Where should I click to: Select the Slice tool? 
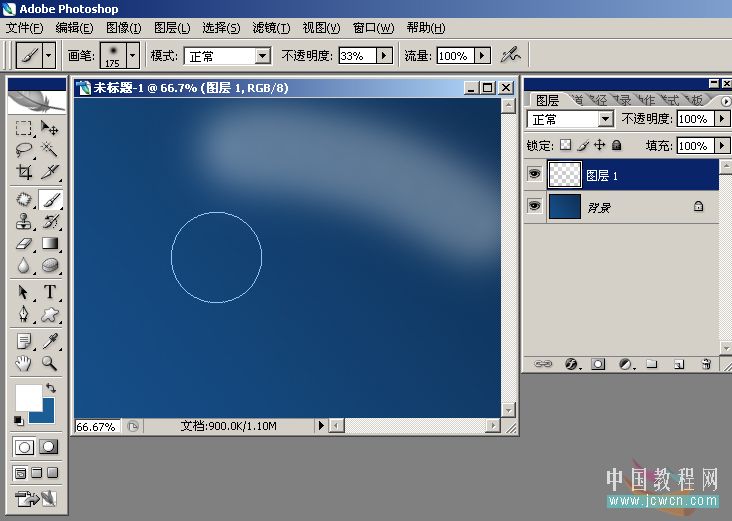click(x=49, y=172)
